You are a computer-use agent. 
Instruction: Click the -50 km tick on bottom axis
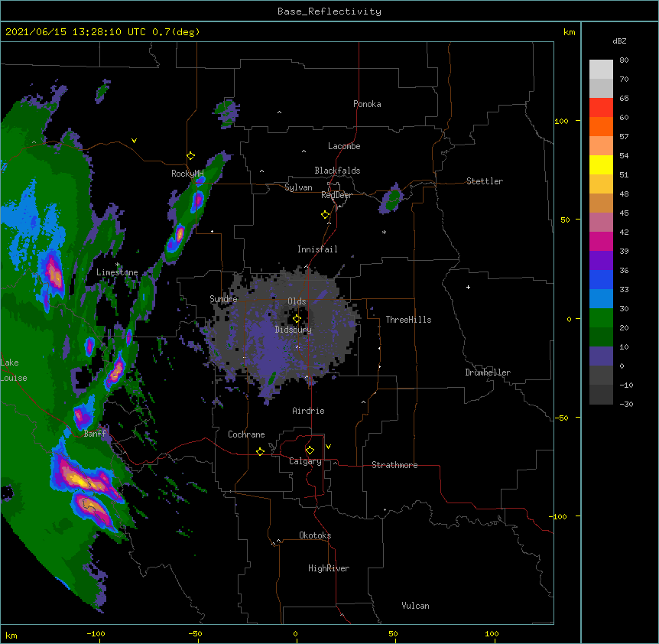195,633
